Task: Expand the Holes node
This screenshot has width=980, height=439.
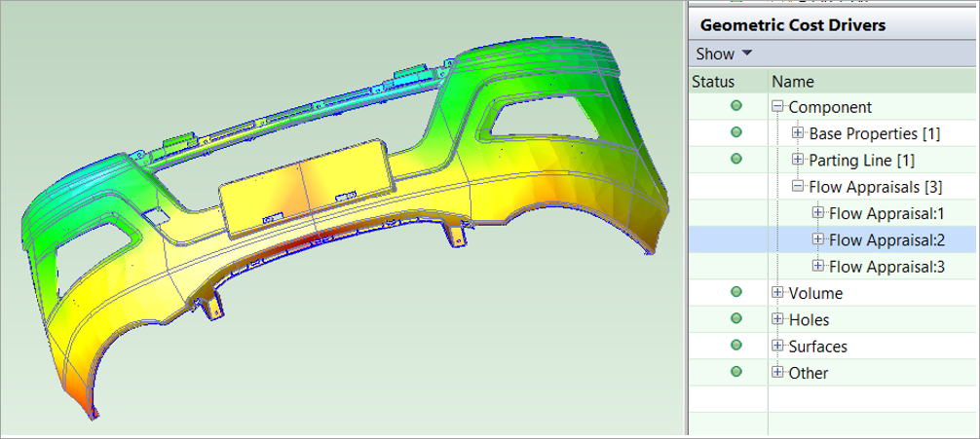Action: (777, 319)
